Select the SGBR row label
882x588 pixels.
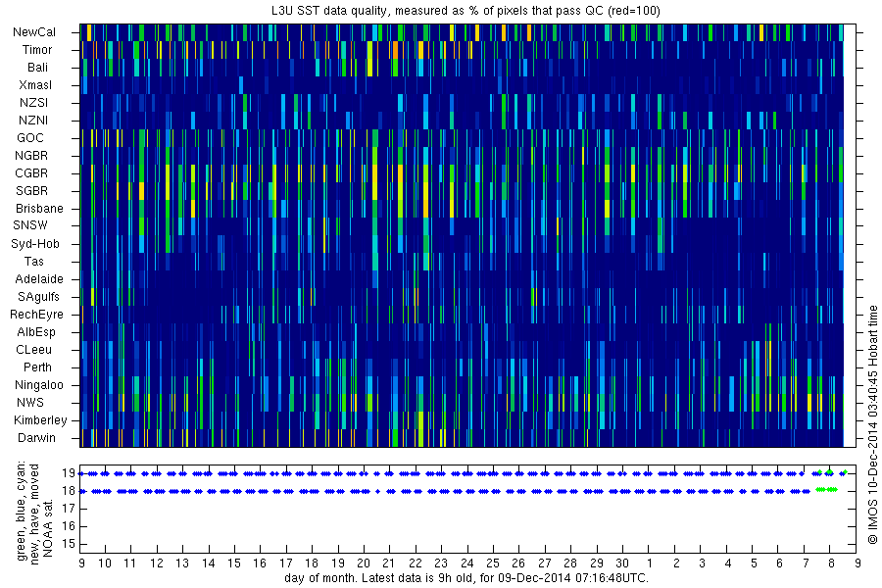31,191
